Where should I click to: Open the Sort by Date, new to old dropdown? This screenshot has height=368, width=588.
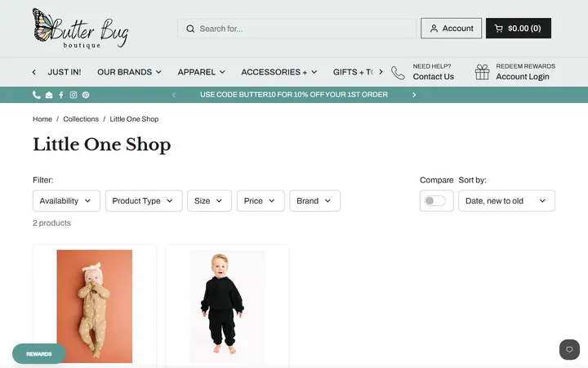click(x=506, y=201)
